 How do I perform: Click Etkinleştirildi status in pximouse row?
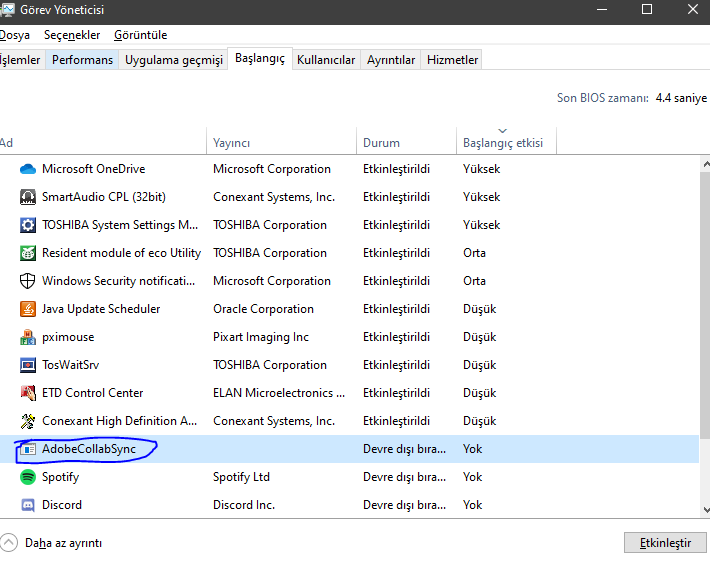396,337
